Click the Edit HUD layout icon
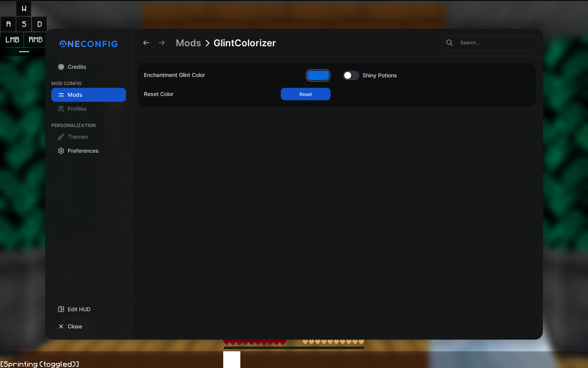 point(61,309)
